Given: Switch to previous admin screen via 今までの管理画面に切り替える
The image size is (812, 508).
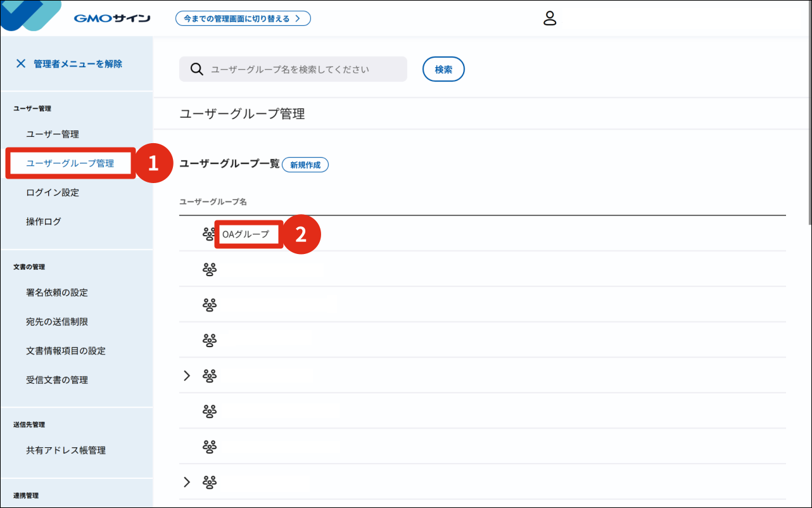Looking at the screenshot, I should coord(243,18).
